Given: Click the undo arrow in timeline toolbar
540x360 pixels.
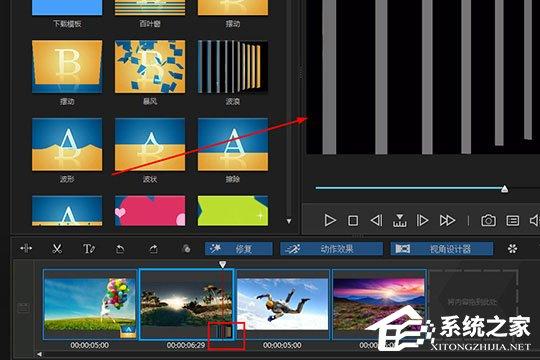Looking at the screenshot, I should [120, 249].
